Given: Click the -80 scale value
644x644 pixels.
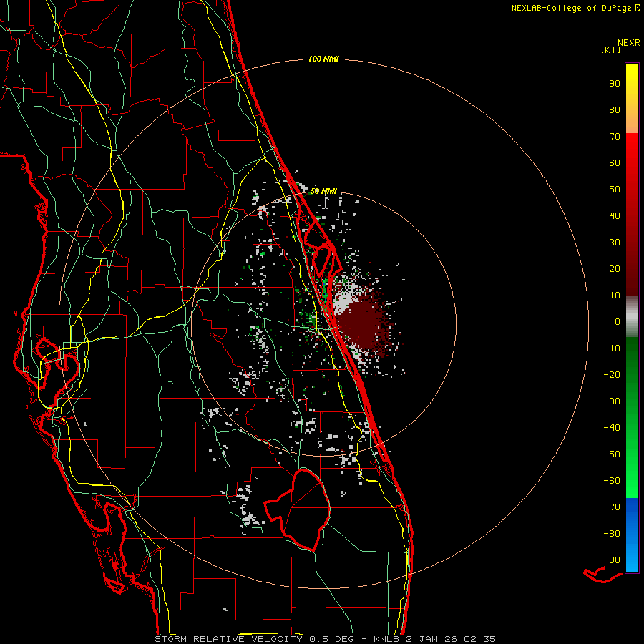Looking at the screenshot, I should pyautogui.click(x=612, y=534).
